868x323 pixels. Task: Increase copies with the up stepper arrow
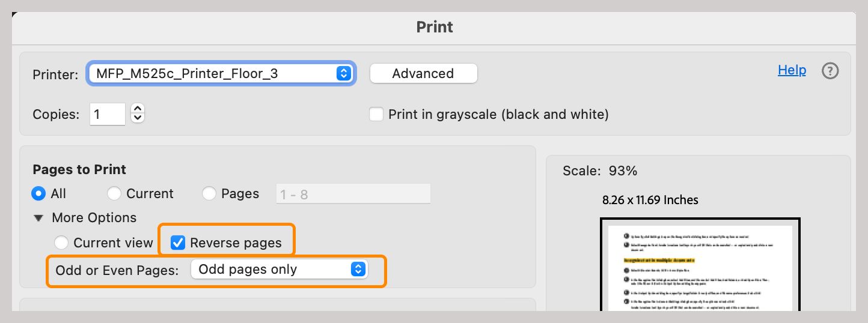[138, 109]
